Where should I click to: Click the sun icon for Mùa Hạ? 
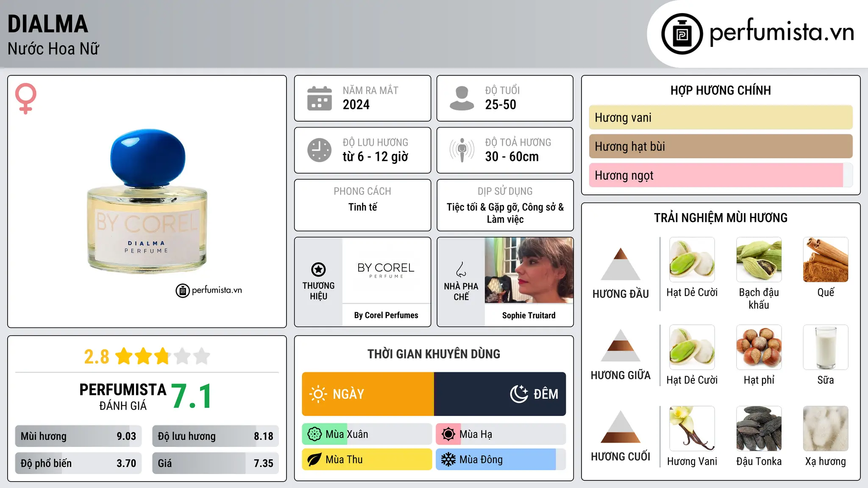tap(448, 434)
